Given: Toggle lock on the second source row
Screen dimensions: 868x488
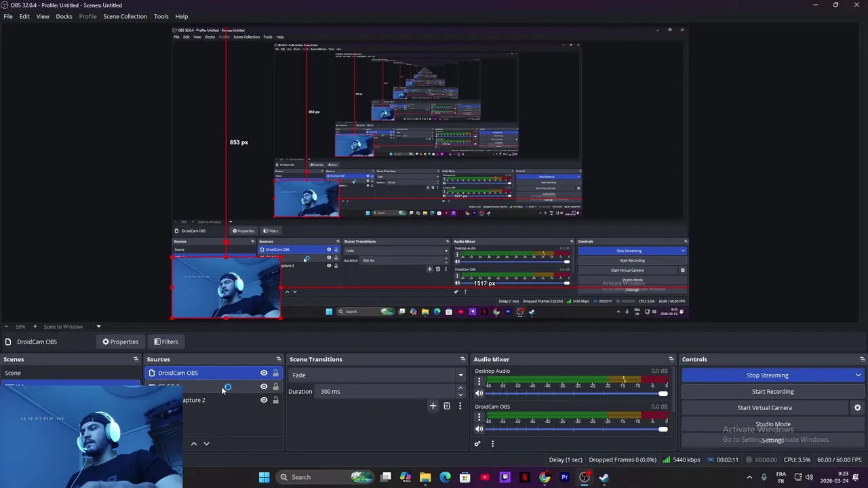Looking at the screenshot, I should tap(275, 386).
